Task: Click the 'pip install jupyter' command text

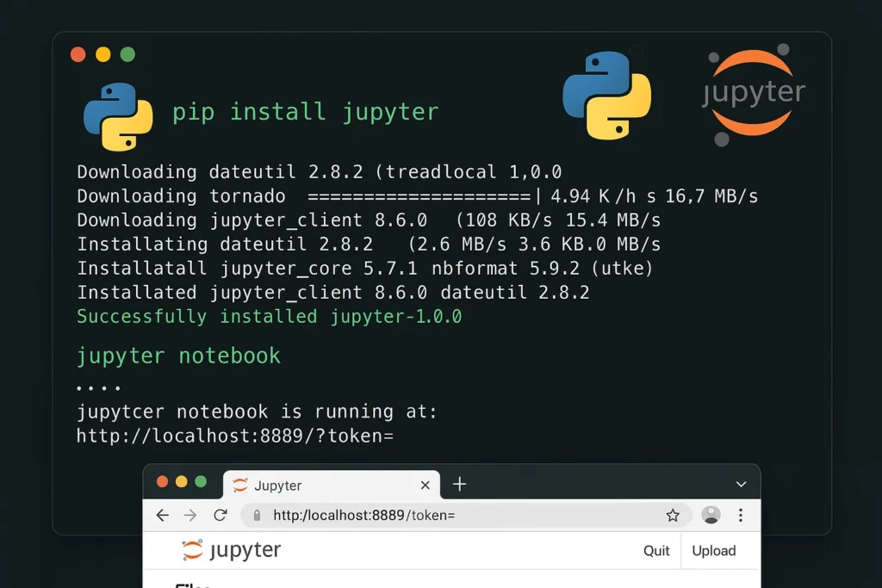Action: 306,112
